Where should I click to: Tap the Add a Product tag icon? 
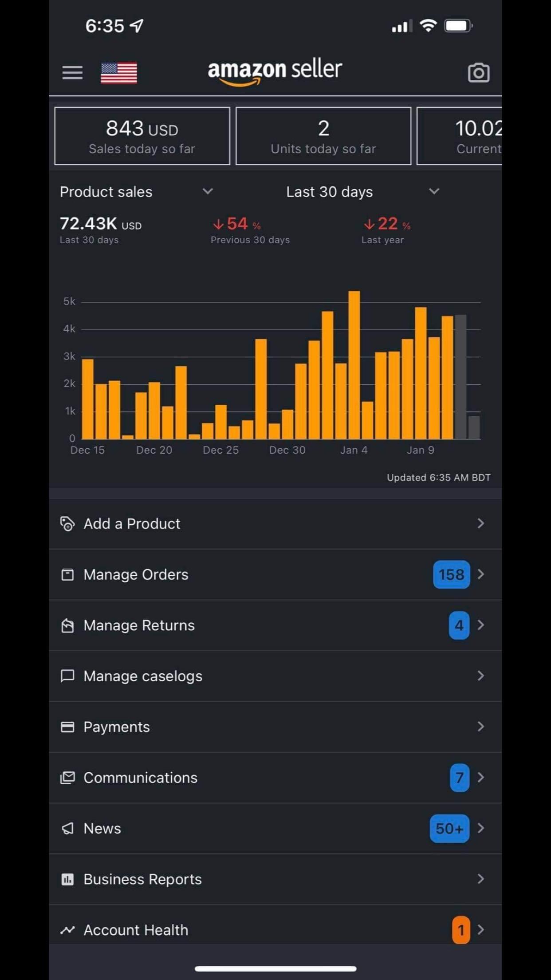pyautogui.click(x=67, y=524)
